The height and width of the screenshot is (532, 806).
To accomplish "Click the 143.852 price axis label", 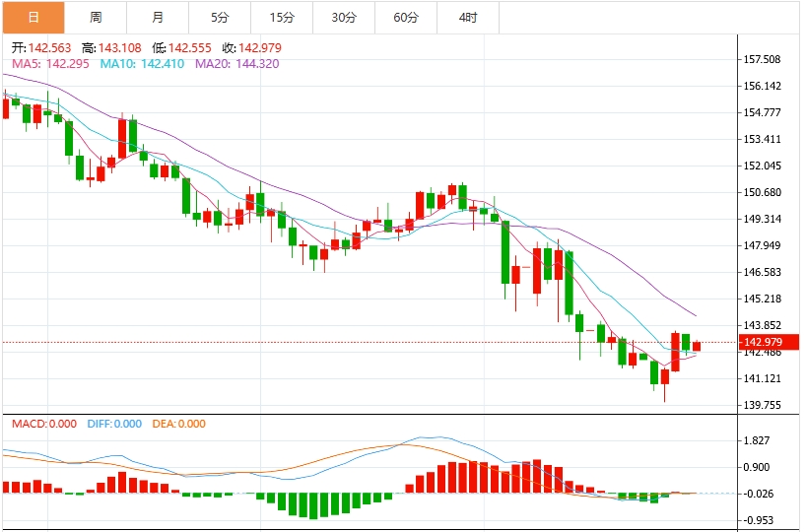I will pos(762,325).
